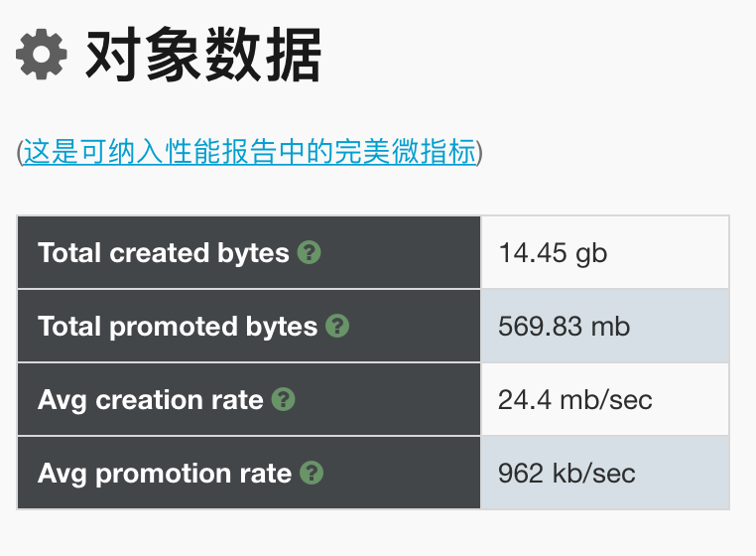
Task: Select the Avg creation rate label
Action: click(151, 399)
